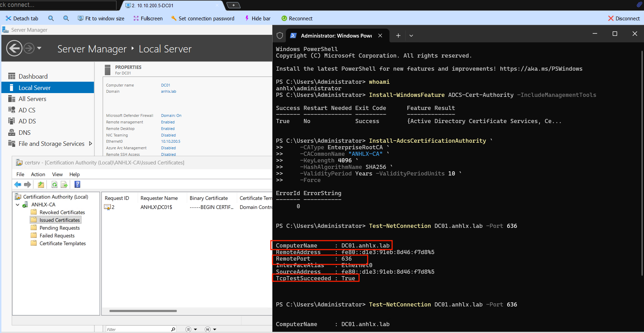Open the new tab dropdown in terminal
The image size is (644, 333).
pos(411,36)
